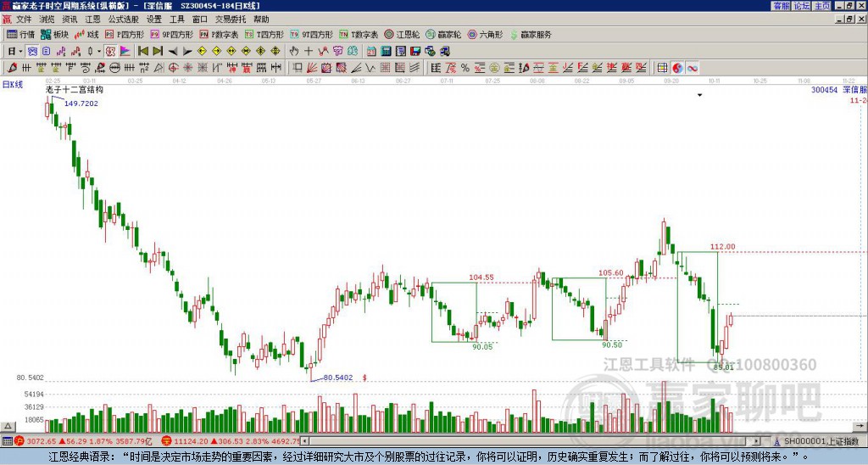868x465 pixels.
Task: Open the 六角形 hexagon tool
Action: pos(486,34)
